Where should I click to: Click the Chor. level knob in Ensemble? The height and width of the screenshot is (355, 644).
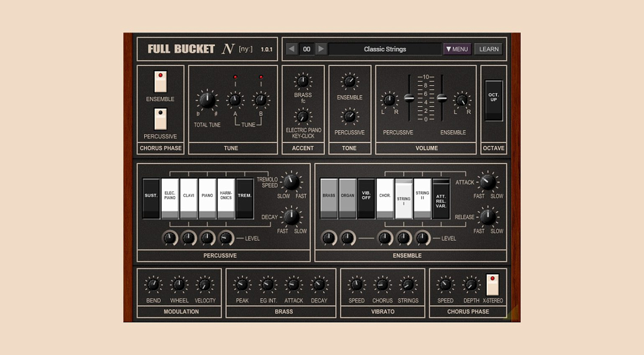[x=385, y=238]
